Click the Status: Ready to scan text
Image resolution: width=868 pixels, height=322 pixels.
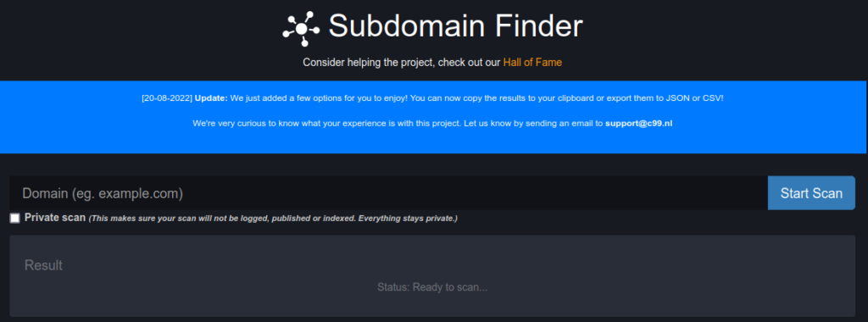coord(432,288)
